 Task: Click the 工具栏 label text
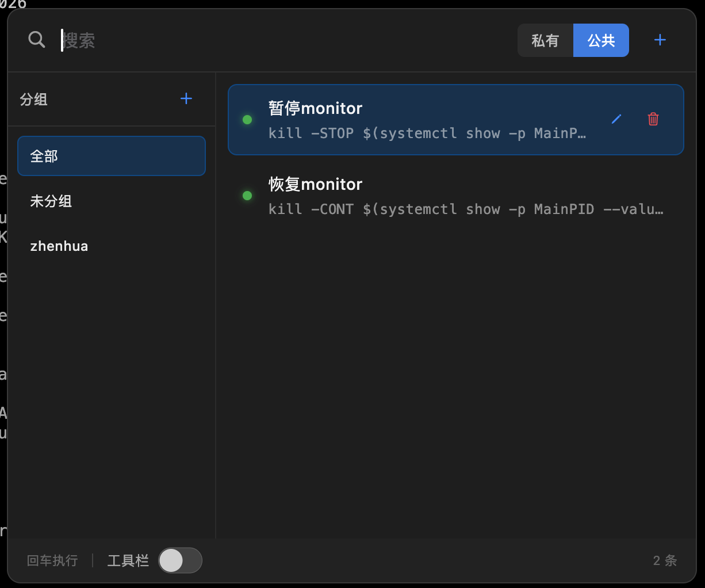[x=128, y=560]
